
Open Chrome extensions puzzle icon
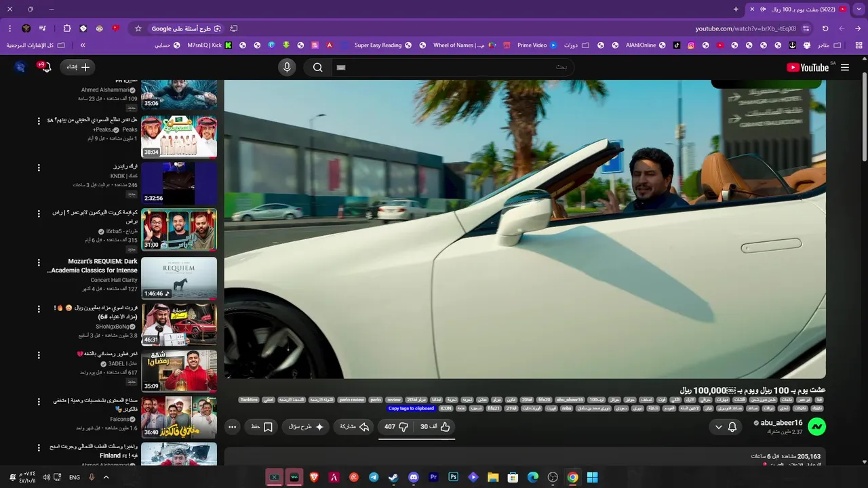coord(66,28)
